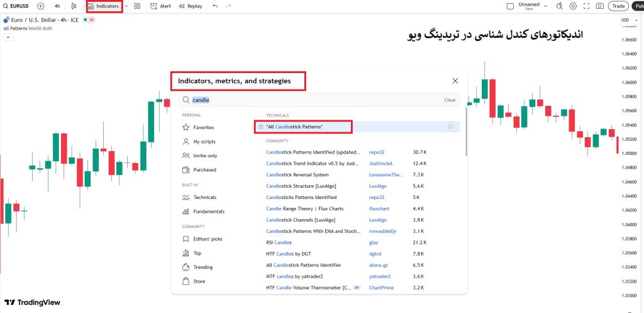644x313 pixels.
Task: Clear the indicator search text
Action: [x=450, y=100]
